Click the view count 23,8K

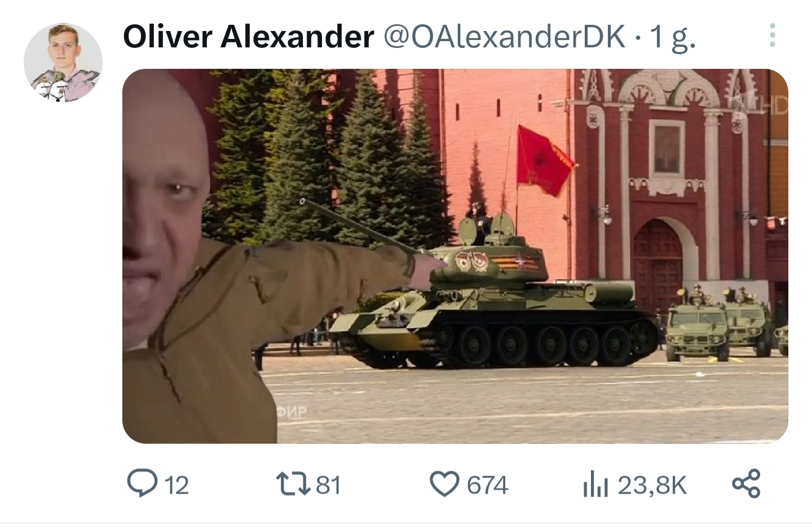652,485
